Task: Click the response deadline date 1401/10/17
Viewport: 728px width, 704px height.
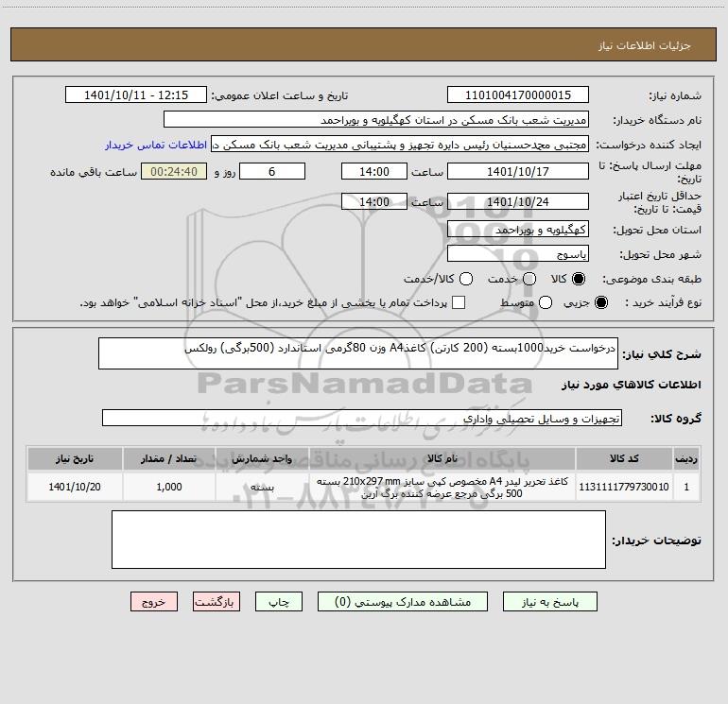Action: 518,171
